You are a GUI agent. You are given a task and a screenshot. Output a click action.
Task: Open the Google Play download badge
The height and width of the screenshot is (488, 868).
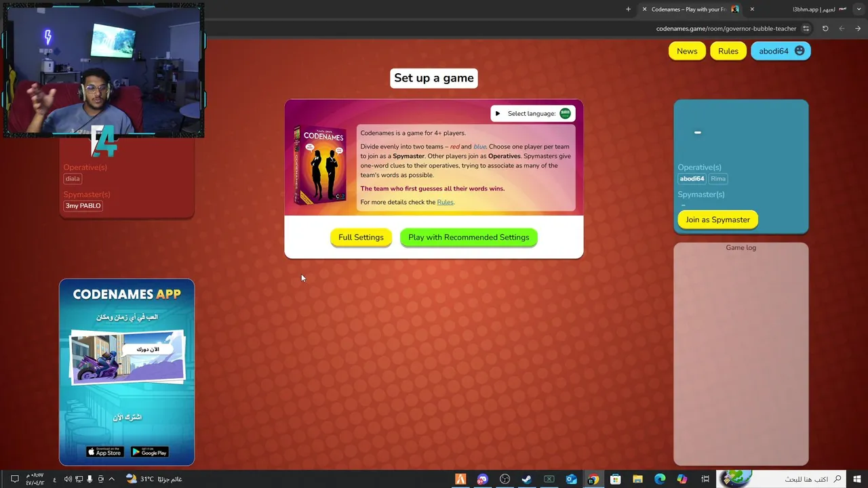(149, 452)
